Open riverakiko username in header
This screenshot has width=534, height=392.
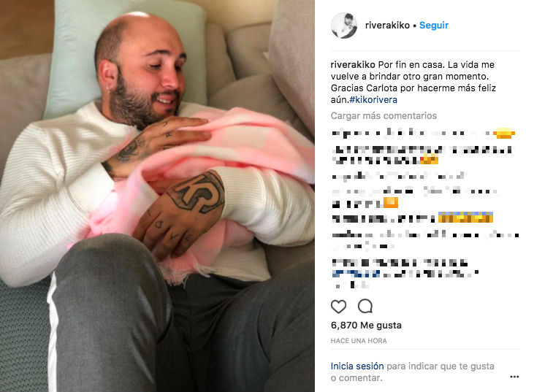[387, 25]
